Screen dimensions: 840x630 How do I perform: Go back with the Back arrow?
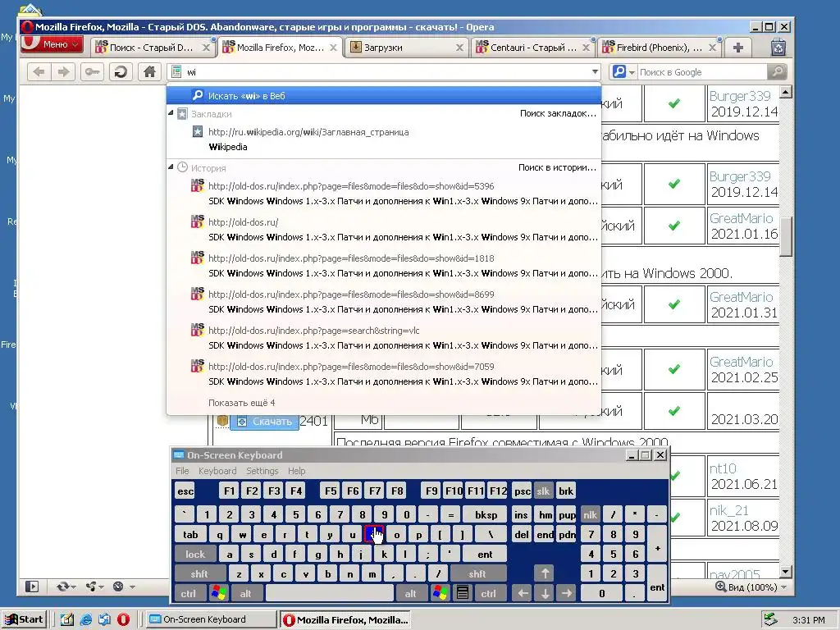(x=39, y=72)
